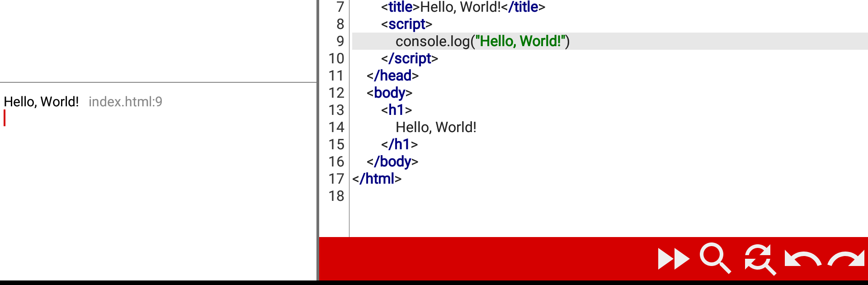
Task: Click the opening <script> tag on line 8
Action: click(406, 24)
